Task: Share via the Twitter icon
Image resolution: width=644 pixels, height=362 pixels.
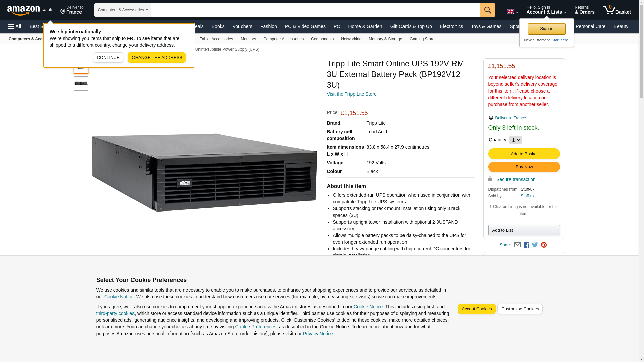Action: pos(535,245)
